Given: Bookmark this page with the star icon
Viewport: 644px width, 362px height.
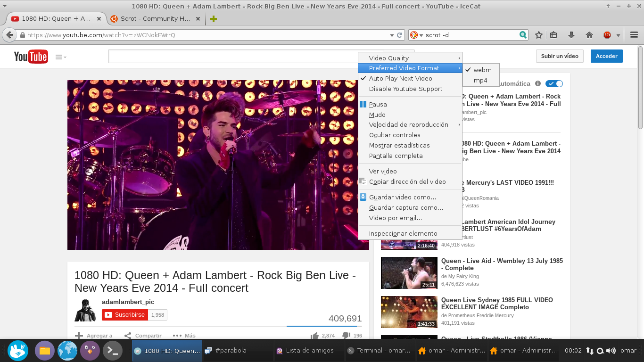Looking at the screenshot, I should pyautogui.click(x=539, y=35).
